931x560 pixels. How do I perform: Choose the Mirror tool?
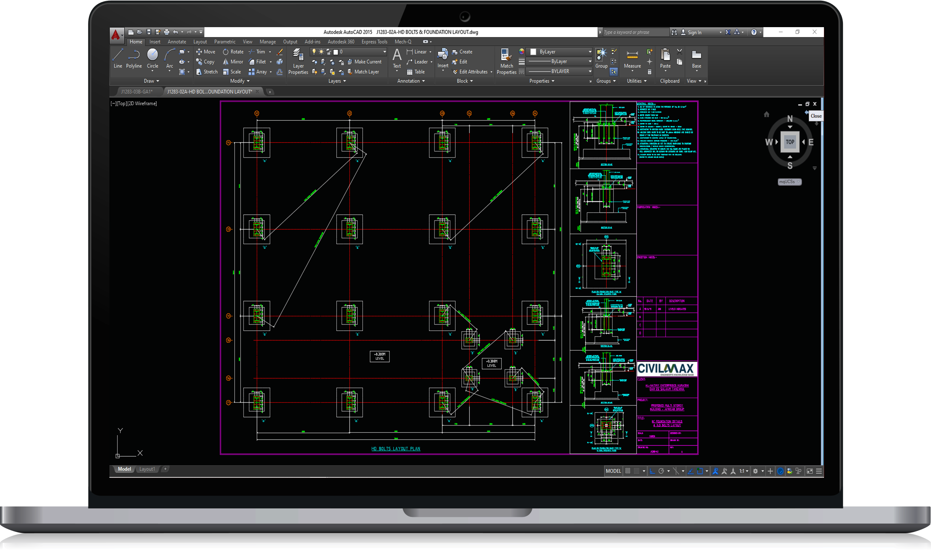click(233, 62)
